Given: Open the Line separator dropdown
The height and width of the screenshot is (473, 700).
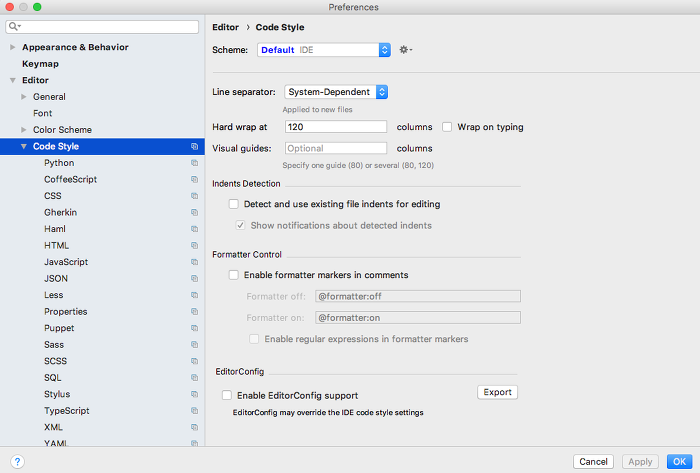Looking at the screenshot, I should pyautogui.click(x=336, y=92).
